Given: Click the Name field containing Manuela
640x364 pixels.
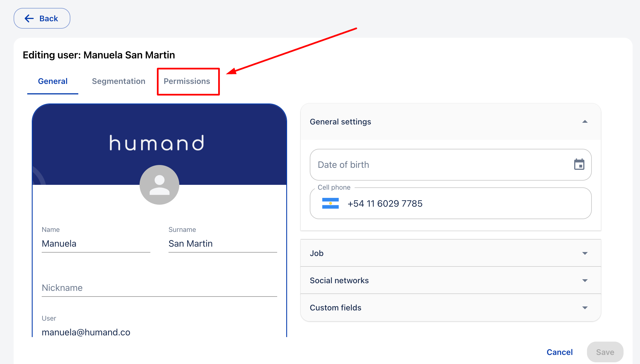Looking at the screenshot, I should [96, 244].
